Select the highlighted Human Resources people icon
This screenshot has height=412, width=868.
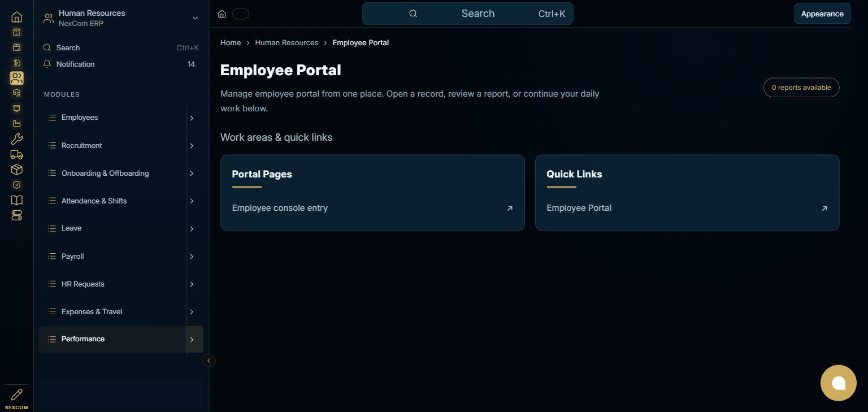16,78
